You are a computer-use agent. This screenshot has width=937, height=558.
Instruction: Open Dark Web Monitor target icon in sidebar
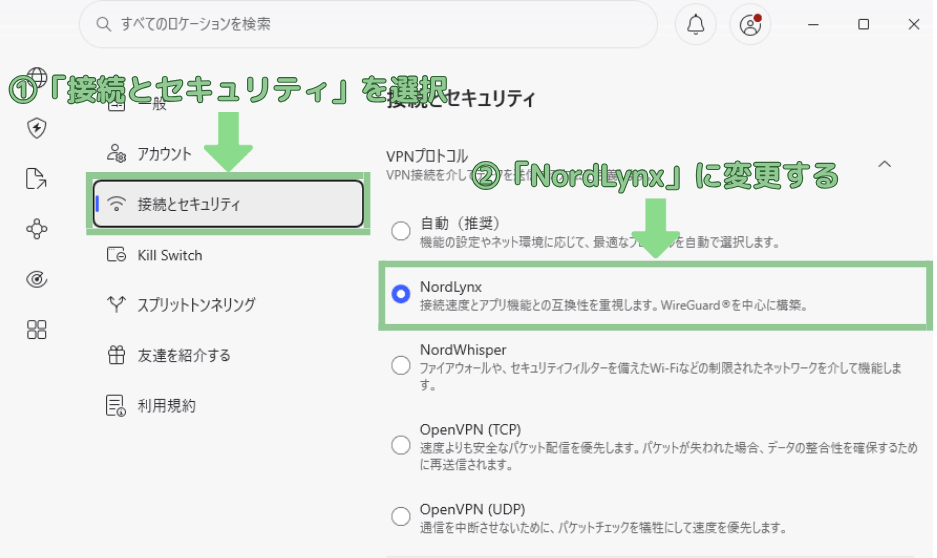click(x=36, y=279)
